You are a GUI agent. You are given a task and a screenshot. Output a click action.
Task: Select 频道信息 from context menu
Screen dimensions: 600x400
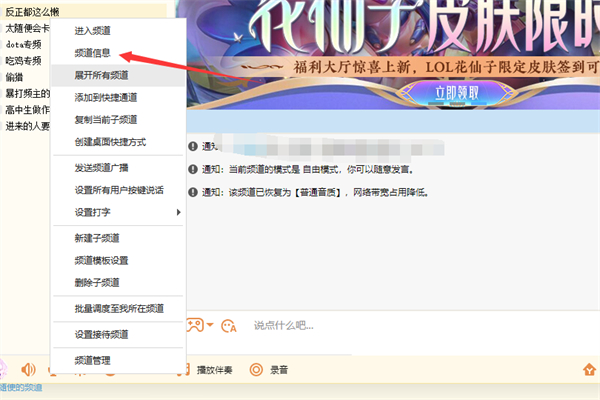tap(93, 53)
